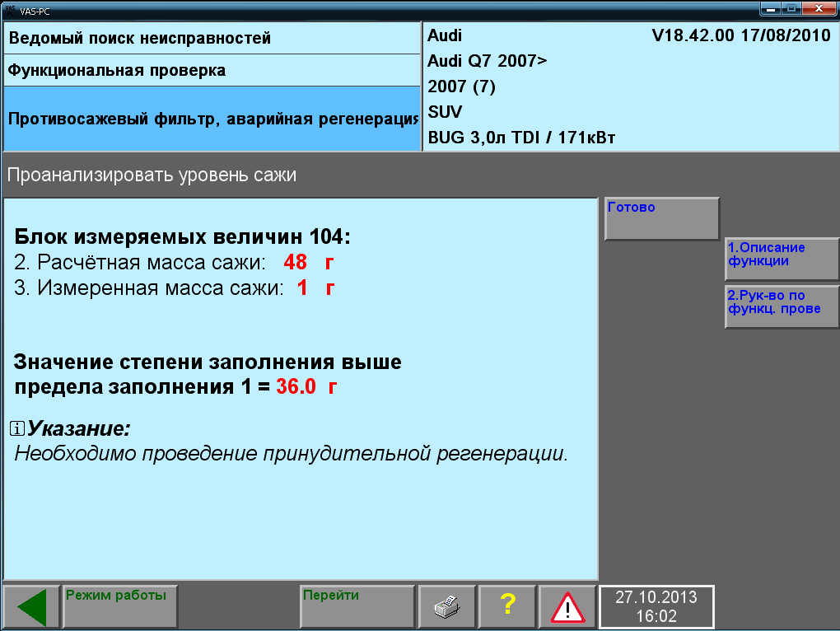Open 1.Описание функции
Image resolution: width=840 pixels, height=631 pixels.
point(782,259)
